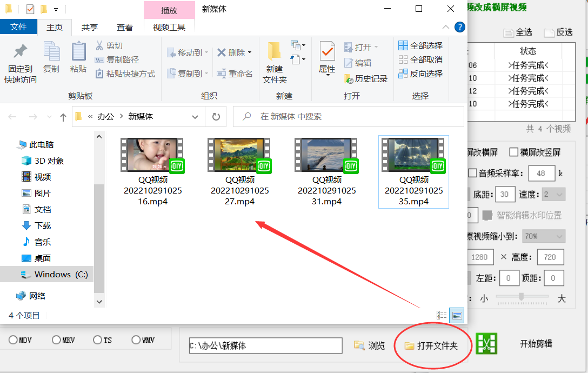Click Rename in Organize group
Screen dimensions: 588x373
tap(235, 74)
